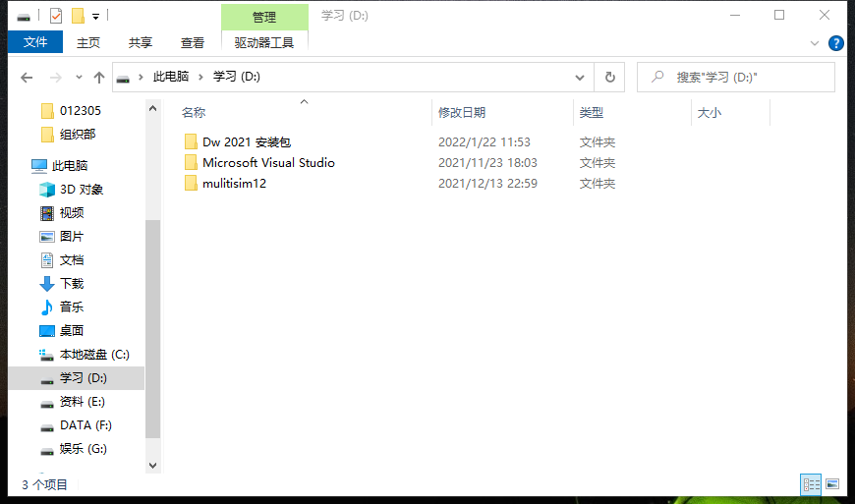Click the New Folder quick access icon
This screenshot has width=855, height=504.
coord(78,16)
